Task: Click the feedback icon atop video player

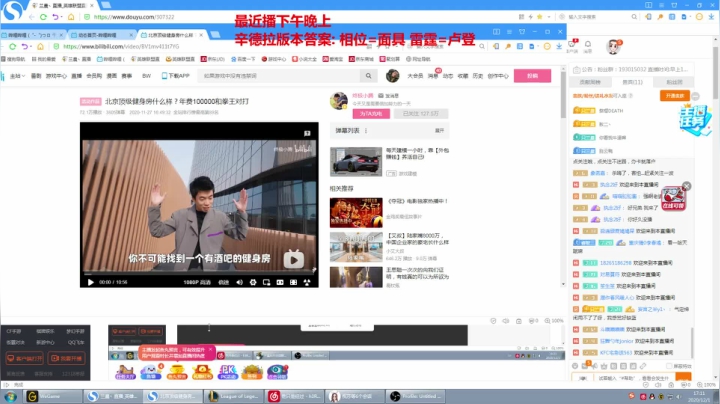Action: pos(307,134)
